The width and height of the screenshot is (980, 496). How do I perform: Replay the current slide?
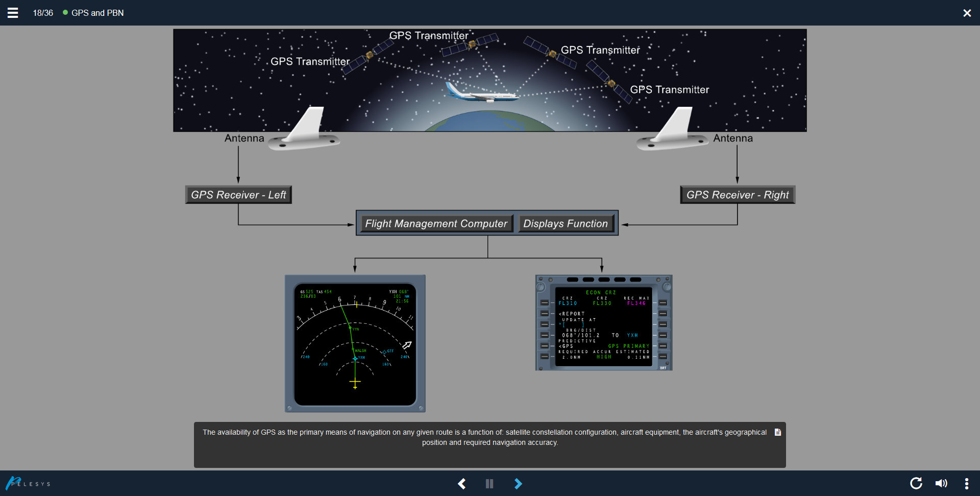tap(916, 483)
